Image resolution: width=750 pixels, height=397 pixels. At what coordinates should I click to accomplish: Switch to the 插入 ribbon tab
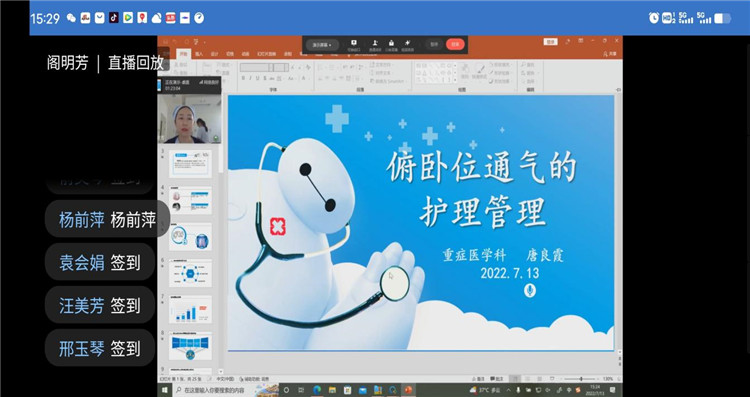[x=199, y=54]
